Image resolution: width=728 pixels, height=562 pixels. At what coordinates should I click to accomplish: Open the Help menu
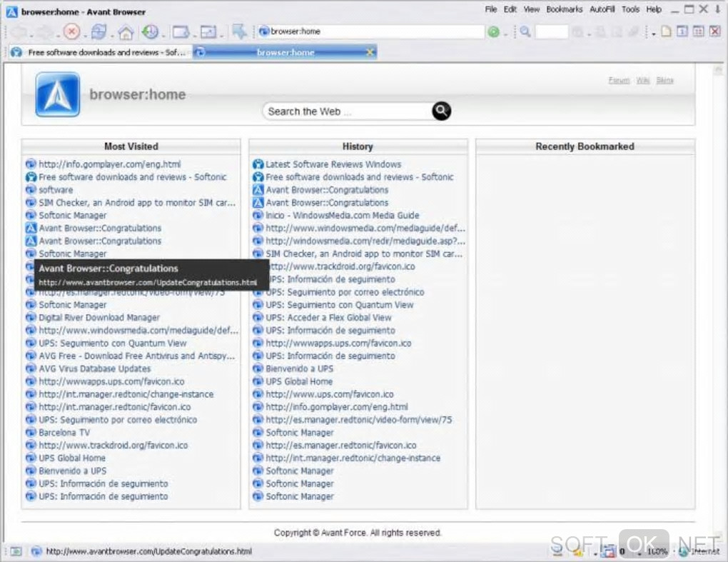(x=654, y=9)
